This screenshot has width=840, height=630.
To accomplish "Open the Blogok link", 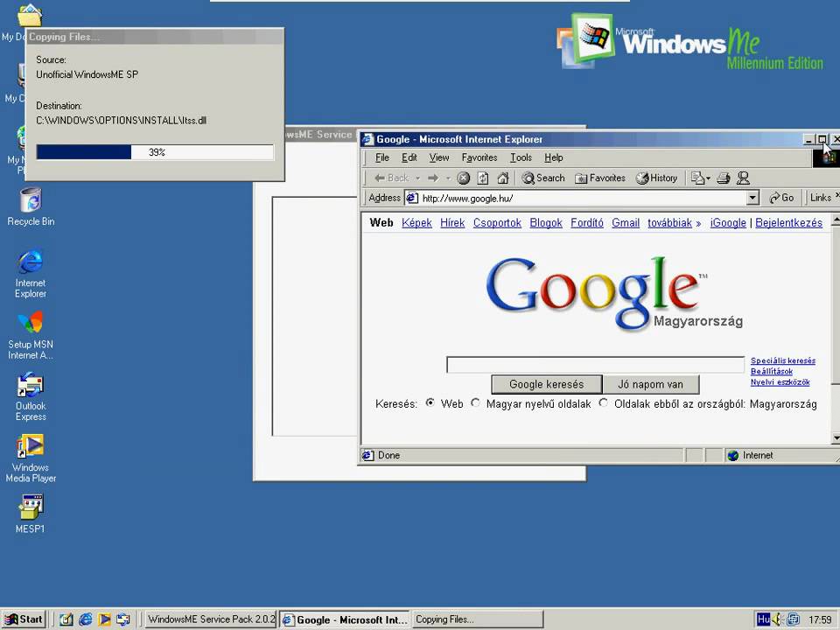I will (x=546, y=223).
